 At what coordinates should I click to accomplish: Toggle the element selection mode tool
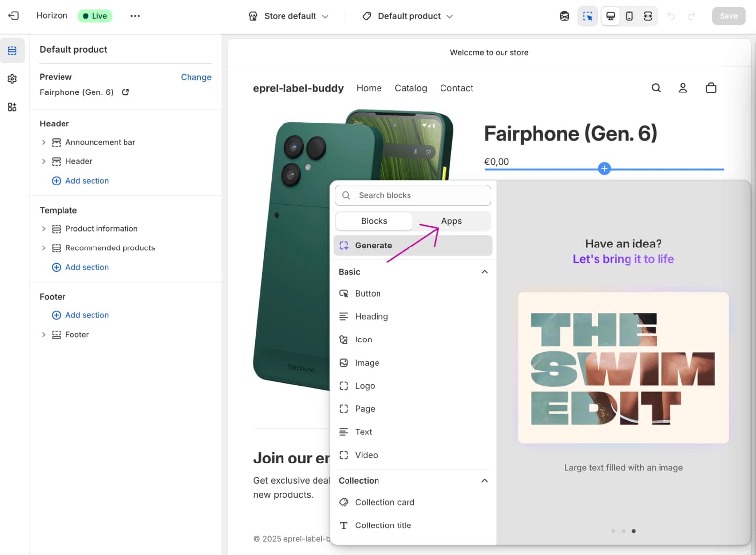pos(588,16)
